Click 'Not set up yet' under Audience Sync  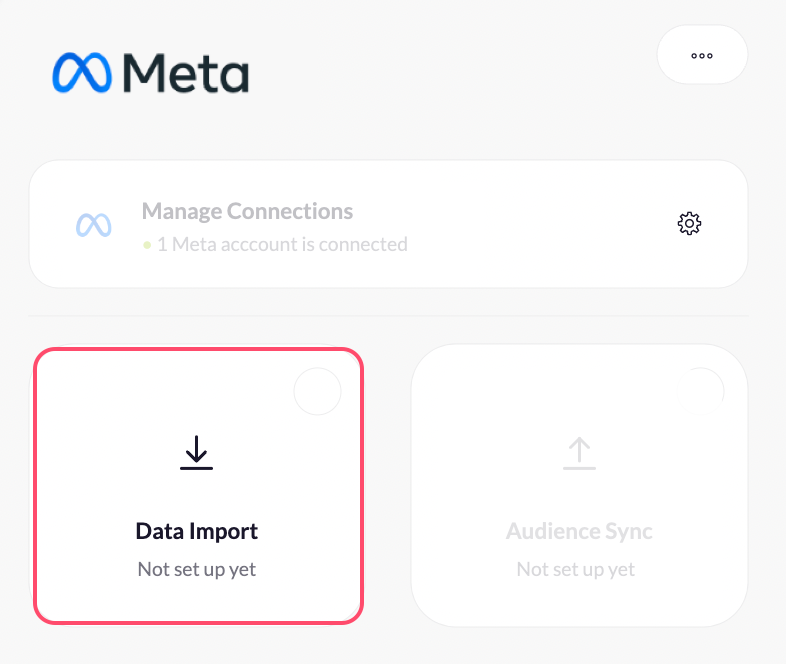[575, 569]
